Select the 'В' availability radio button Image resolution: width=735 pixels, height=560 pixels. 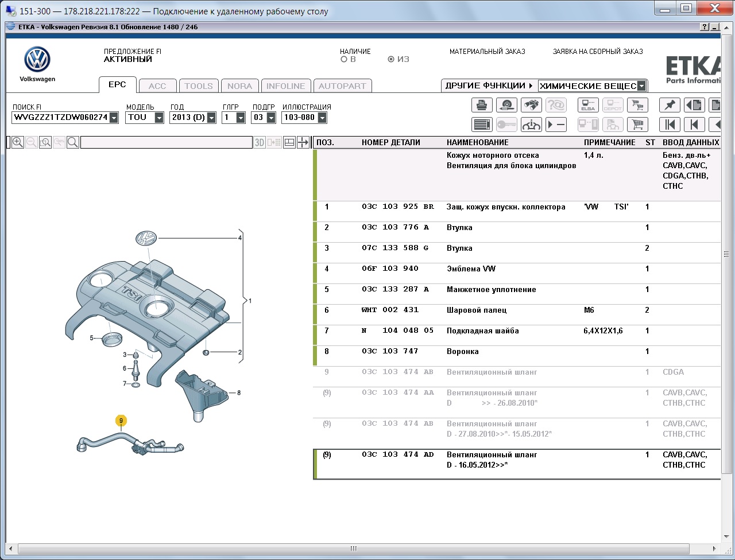click(344, 59)
